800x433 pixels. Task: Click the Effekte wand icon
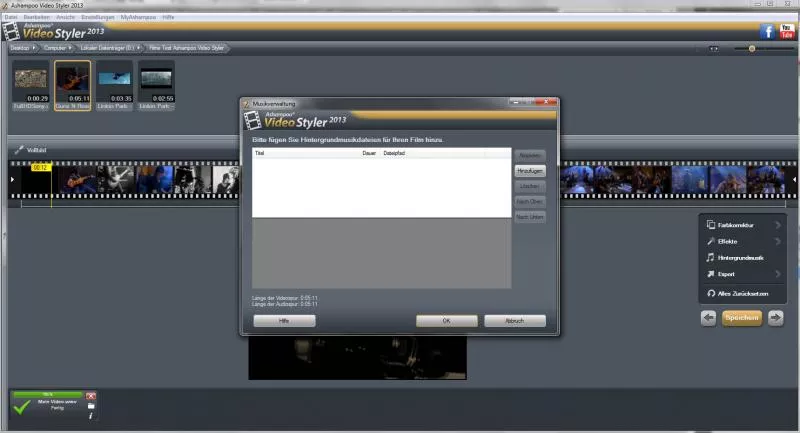click(711, 241)
